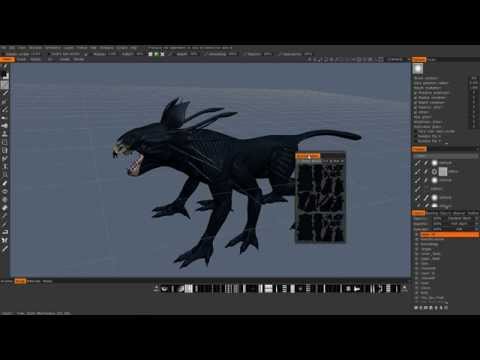
Task: Click the creature's open mouth in the 3D viewport
Action: coord(137,164)
